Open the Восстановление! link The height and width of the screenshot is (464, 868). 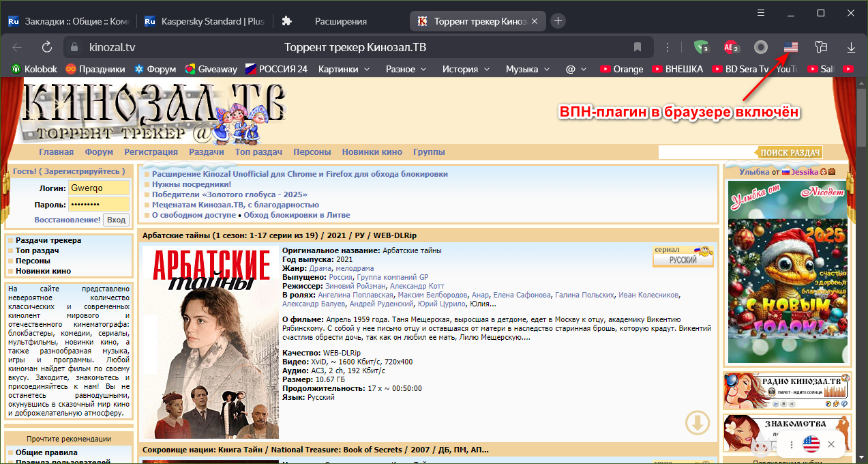[x=68, y=220]
